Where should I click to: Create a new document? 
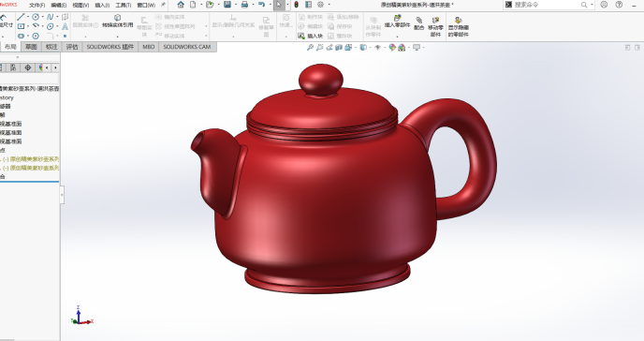[193, 5]
